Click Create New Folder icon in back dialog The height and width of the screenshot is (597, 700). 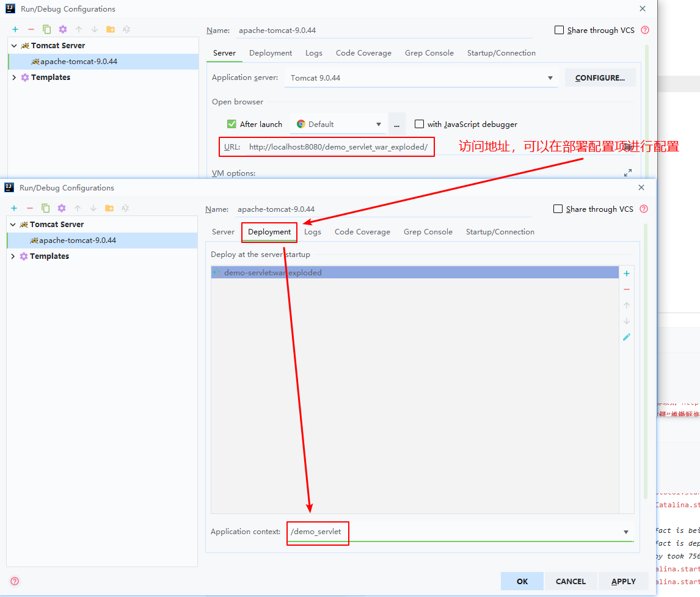point(111,29)
